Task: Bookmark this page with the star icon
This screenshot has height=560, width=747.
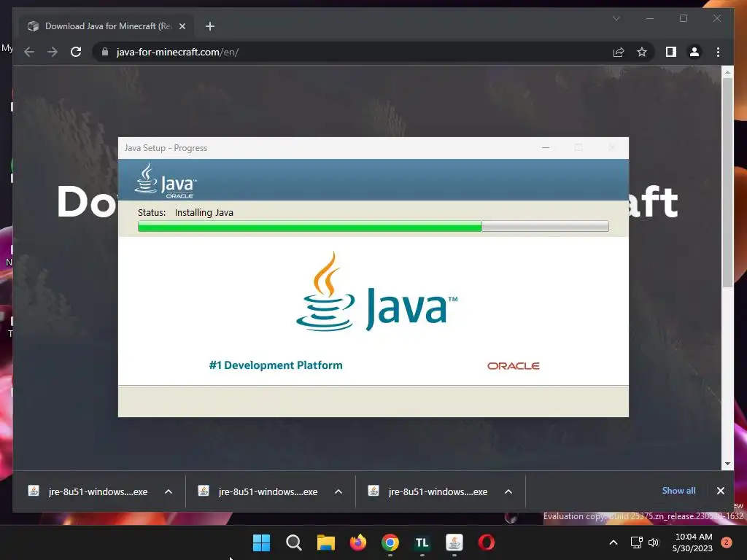Action: tap(642, 52)
